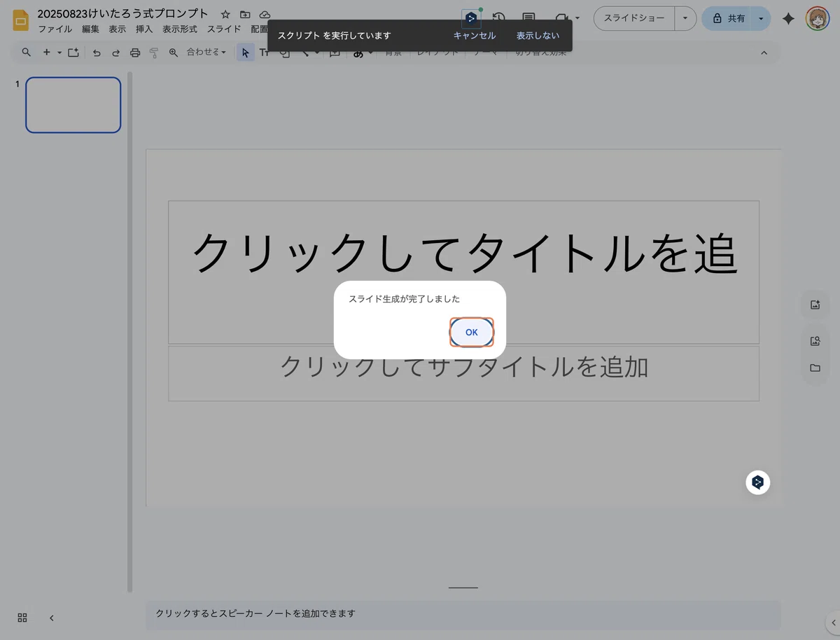Open the comments icon

point(529,19)
